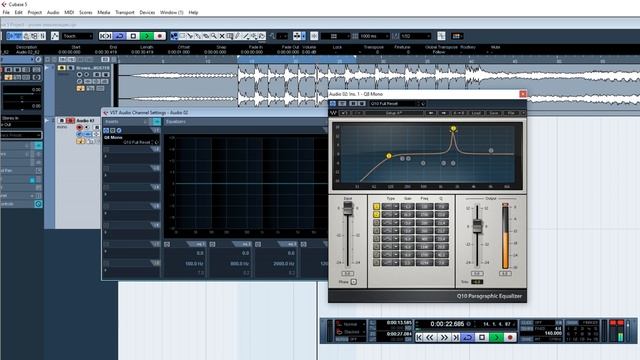Enable Q10 band 8 button

[x=376, y=263]
